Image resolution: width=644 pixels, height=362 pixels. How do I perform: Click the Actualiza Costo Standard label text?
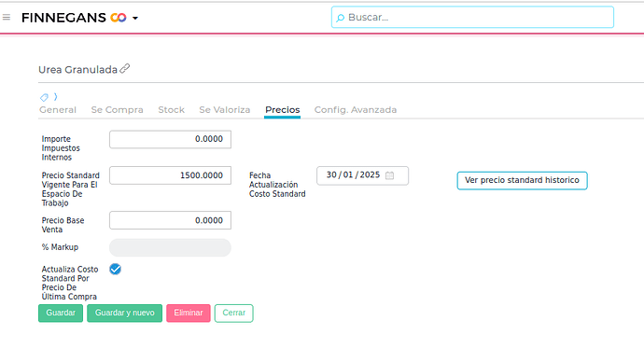(70, 283)
